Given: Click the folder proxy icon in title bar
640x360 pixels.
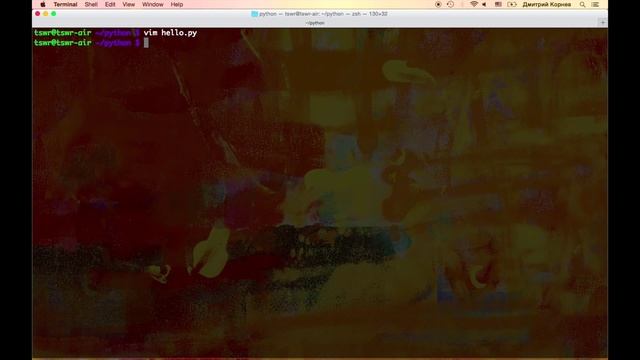Looking at the screenshot, I should pyautogui.click(x=254, y=14).
